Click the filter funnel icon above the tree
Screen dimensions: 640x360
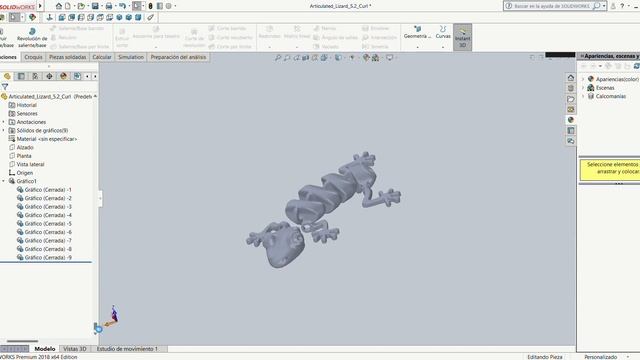5,87
